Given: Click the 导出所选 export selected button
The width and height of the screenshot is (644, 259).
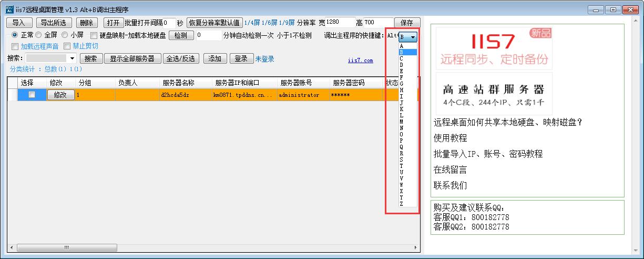Looking at the screenshot, I should (53, 23).
